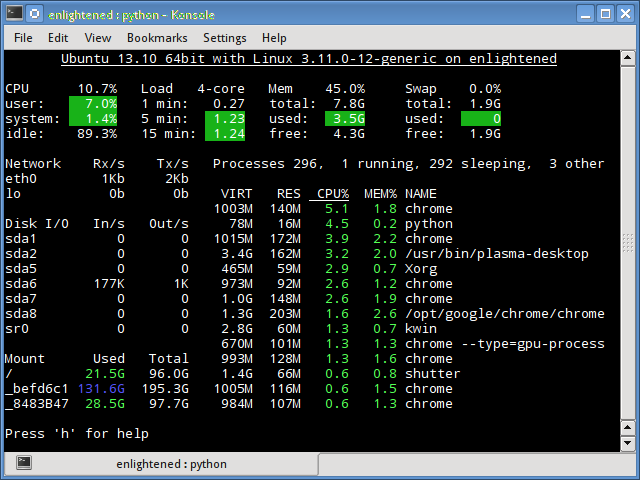Click the RES column header

pos(289,193)
